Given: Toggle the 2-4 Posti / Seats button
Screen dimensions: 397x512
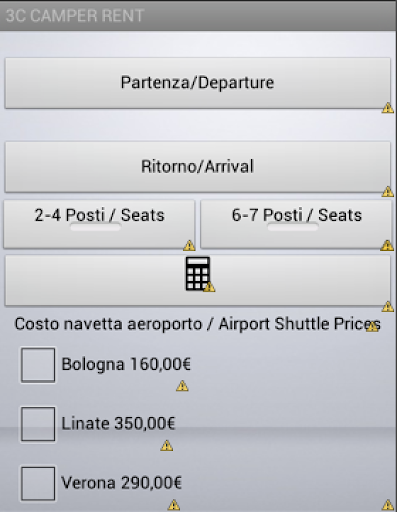Looking at the screenshot, I should click(99, 224).
